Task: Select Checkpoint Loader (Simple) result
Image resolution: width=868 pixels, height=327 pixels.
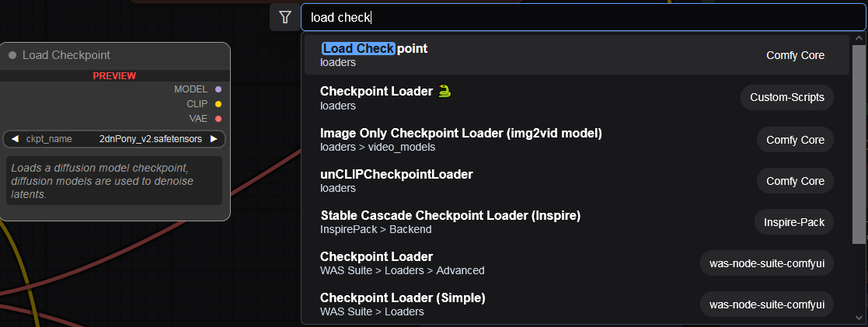Action: (577, 304)
